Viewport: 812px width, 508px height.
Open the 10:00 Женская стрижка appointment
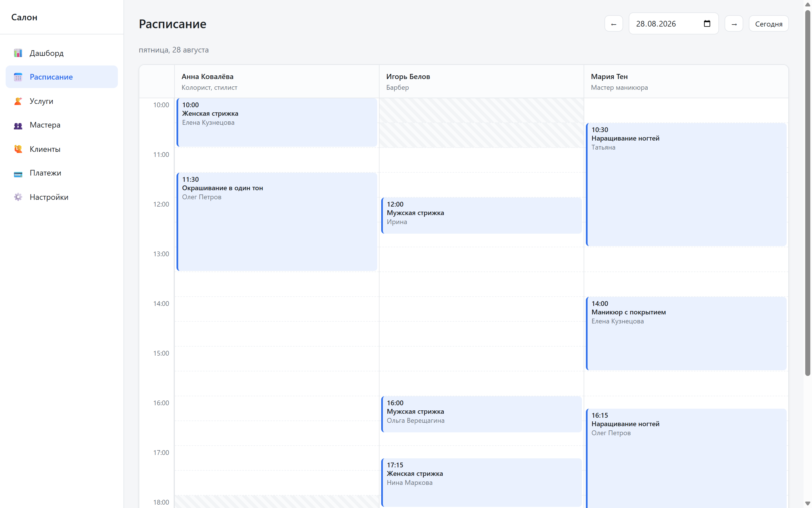(277, 122)
